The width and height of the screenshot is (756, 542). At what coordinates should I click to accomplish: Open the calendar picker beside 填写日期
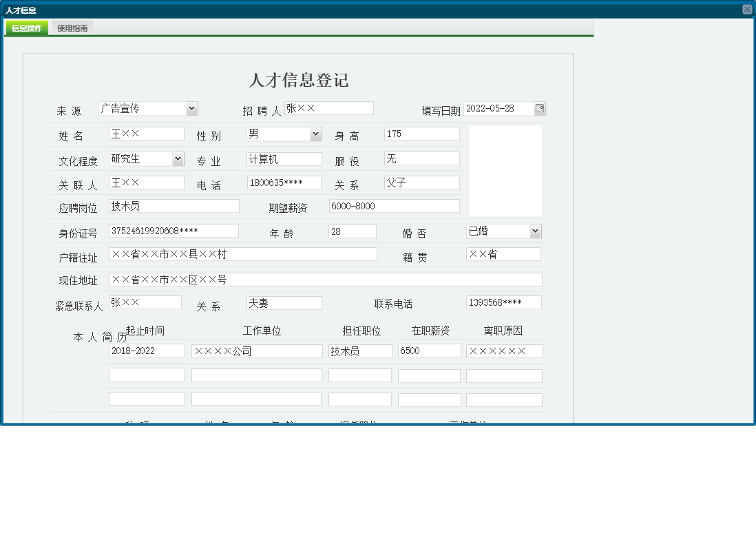pos(540,108)
